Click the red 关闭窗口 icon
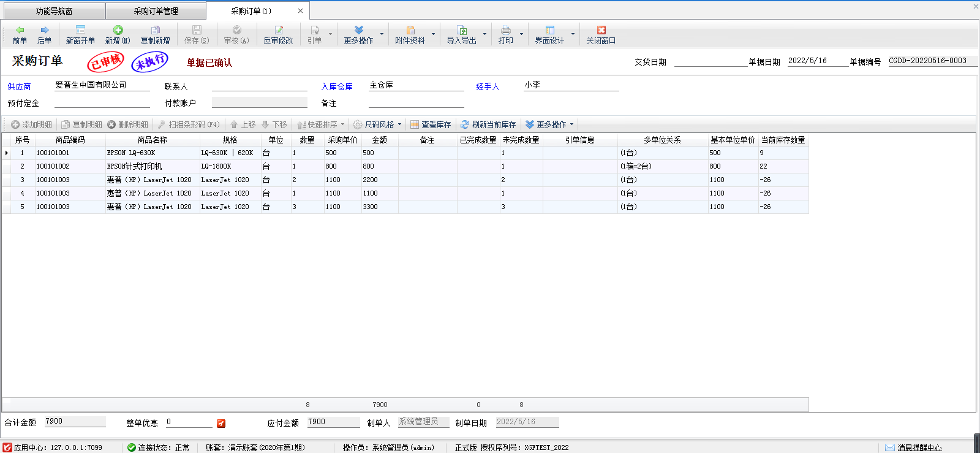This screenshot has height=453, width=980. click(x=601, y=30)
